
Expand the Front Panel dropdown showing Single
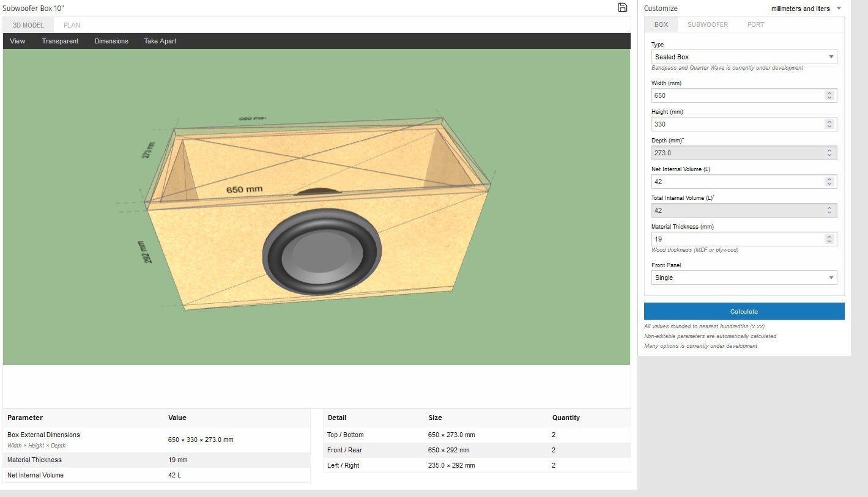point(744,278)
